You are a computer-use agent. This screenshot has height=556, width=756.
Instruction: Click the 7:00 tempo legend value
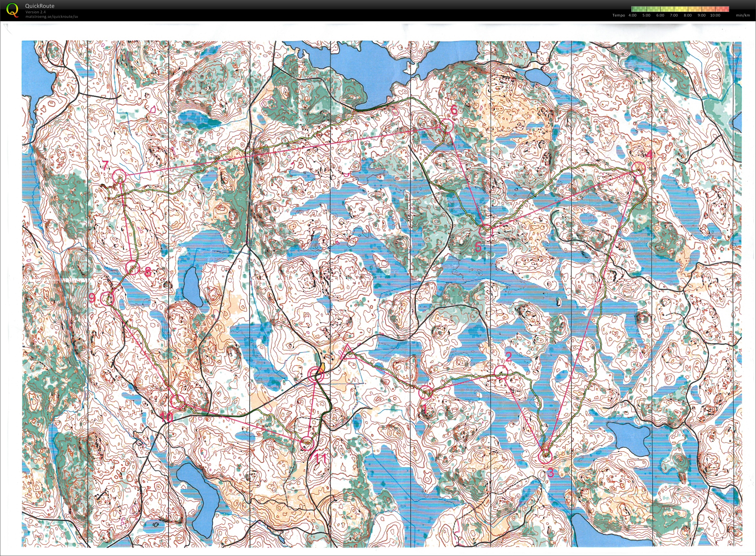coord(674,15)
